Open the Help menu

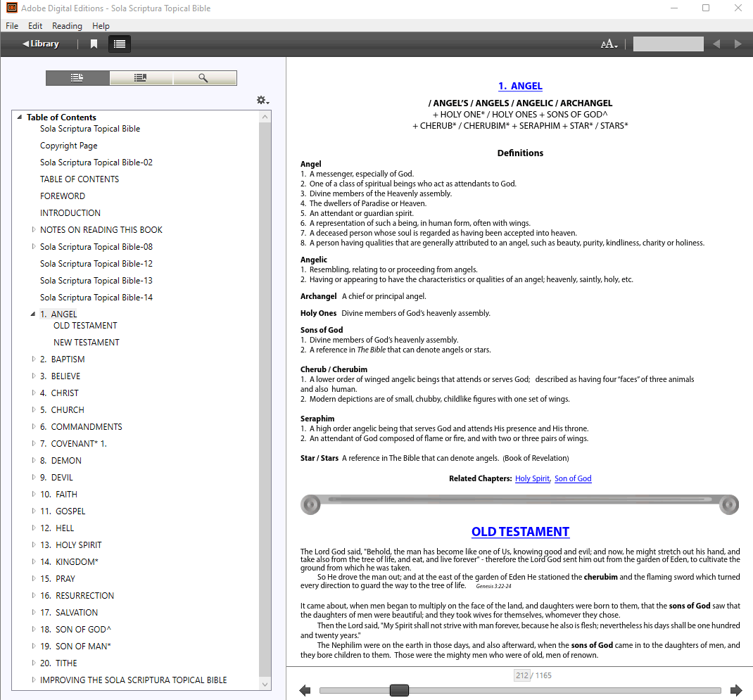point(101,26)
